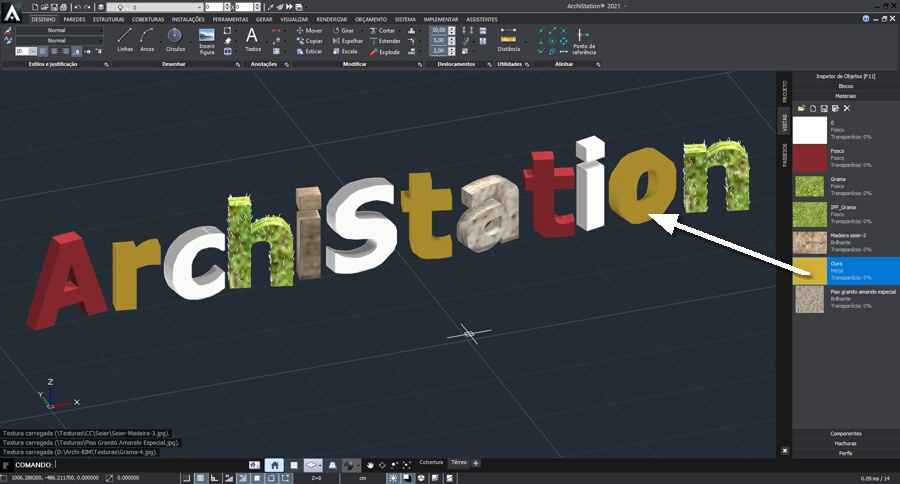
Task: Create new material in Materiais toolbar
Action: (813, 108)
